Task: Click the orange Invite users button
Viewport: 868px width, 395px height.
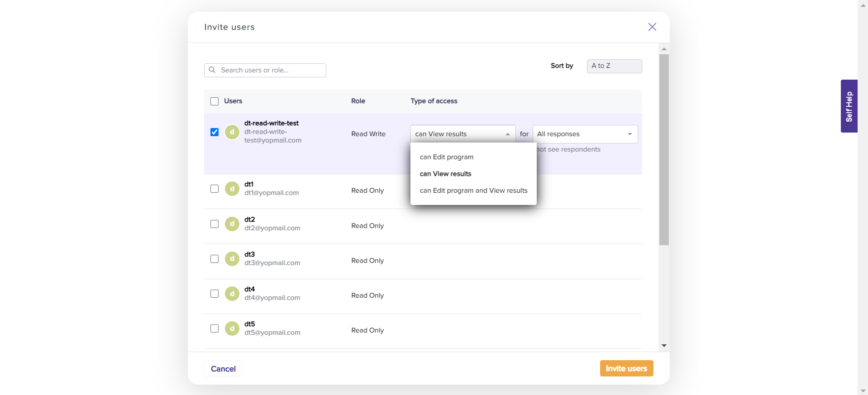Action: (x=626, y=368)
